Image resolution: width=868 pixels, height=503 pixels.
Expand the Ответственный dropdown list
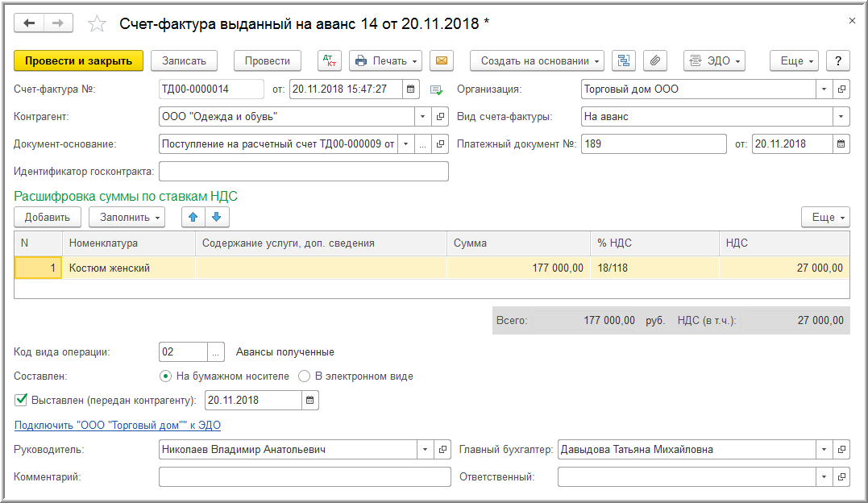click(x=824, y=476)
